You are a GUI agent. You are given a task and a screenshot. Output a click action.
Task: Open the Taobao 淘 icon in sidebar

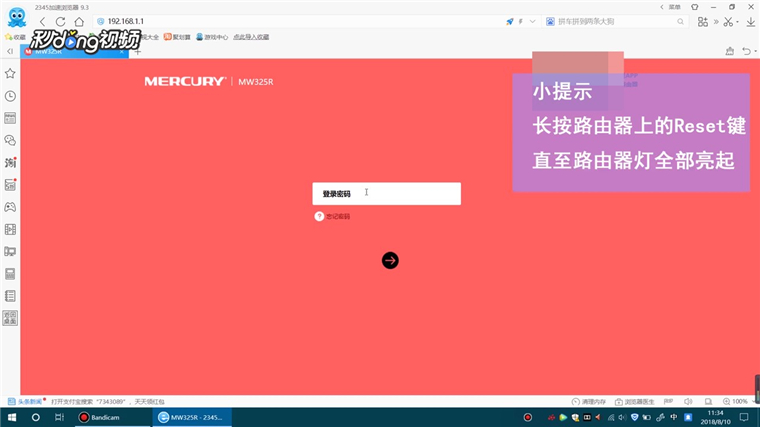10,162
